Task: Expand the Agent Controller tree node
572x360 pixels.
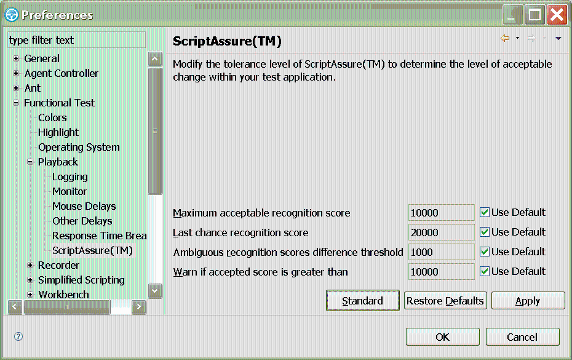Action: pos(16,73)
